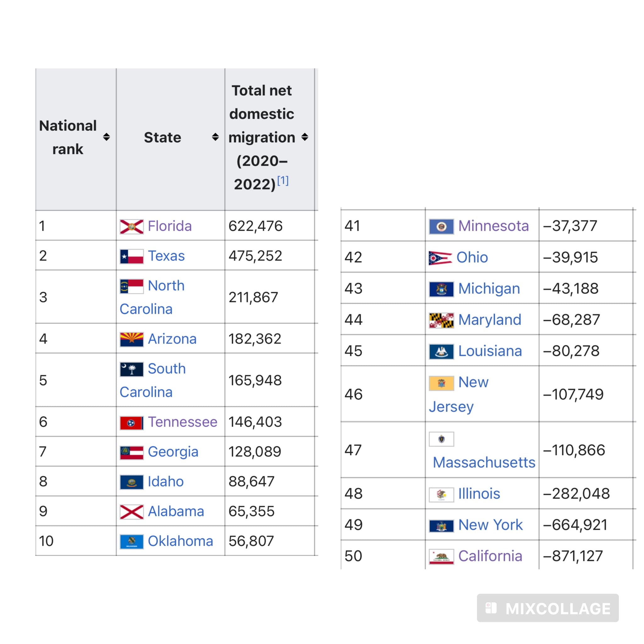Click the Ohio flag icon

click(x=440, y=258)
